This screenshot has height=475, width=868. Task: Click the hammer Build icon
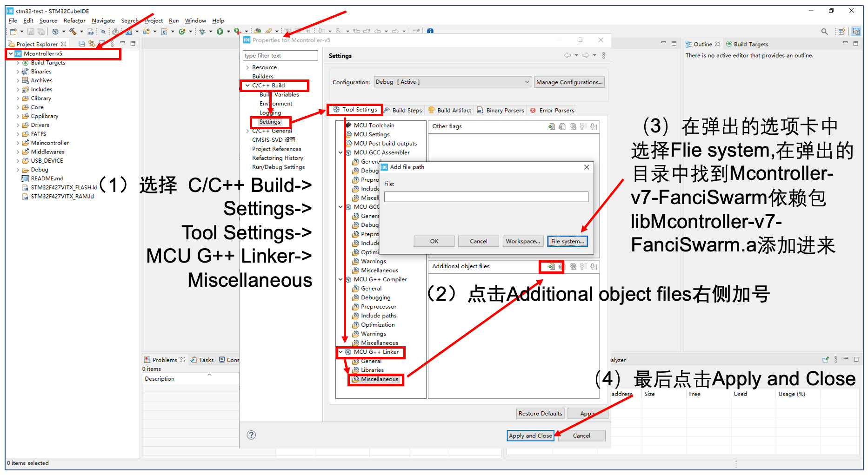pyautogui.click(x=73, y=32)
